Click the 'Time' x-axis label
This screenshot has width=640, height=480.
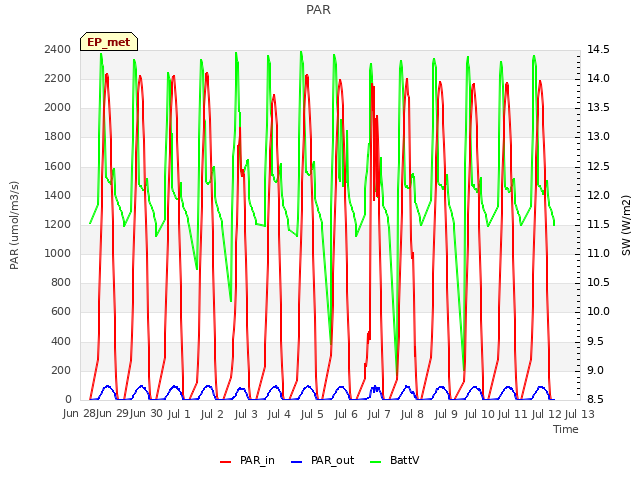(x=566, y=429)
